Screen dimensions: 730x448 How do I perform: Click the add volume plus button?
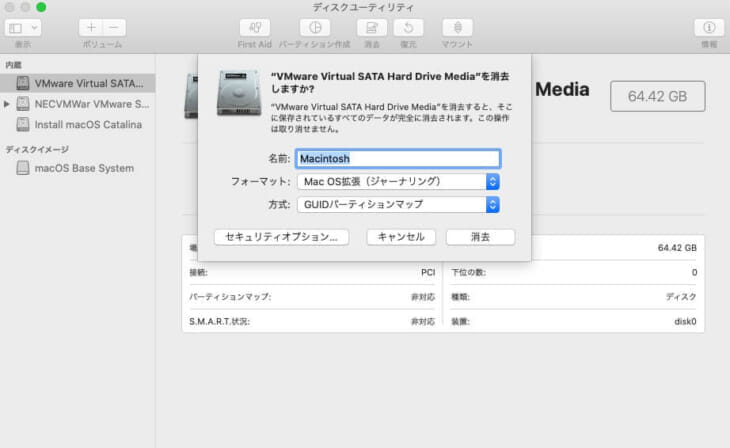point(91,28)
